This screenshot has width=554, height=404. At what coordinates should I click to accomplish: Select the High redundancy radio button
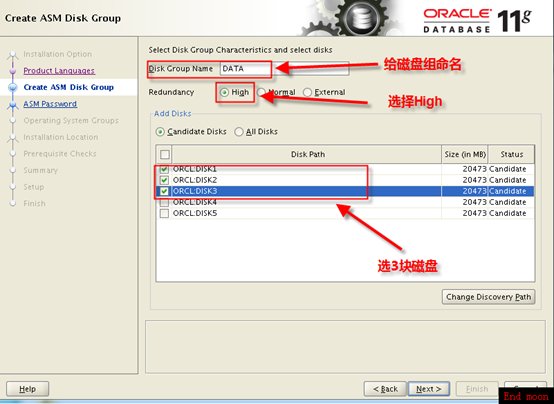point(224,93)
